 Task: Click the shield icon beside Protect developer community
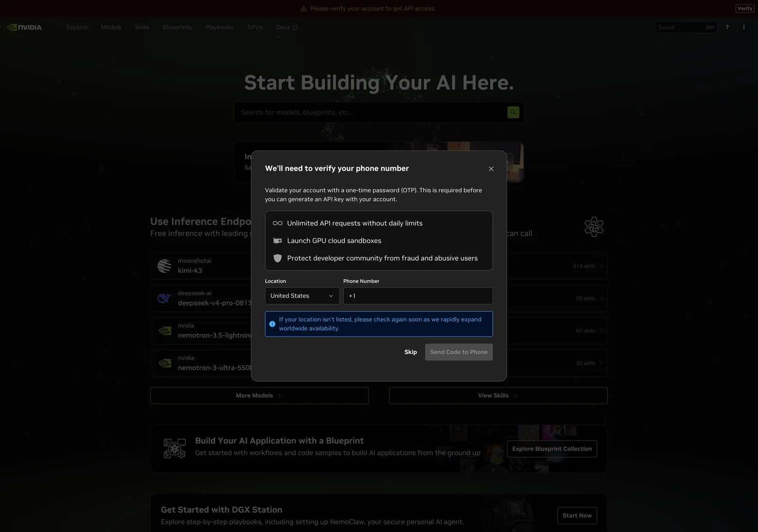[278, 258]
